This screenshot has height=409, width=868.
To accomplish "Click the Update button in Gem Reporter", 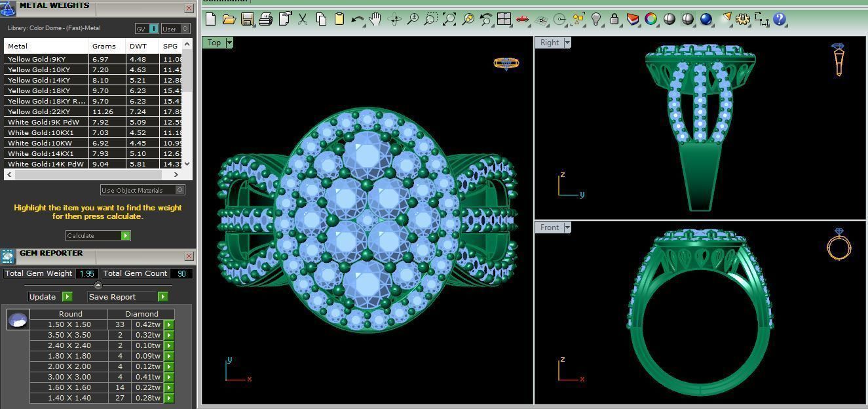I will point(50,297).
